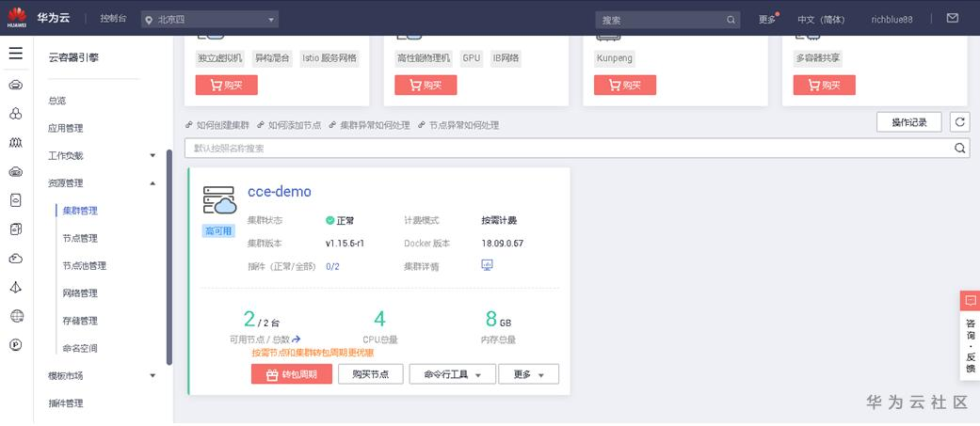Open 更多 in the top header bar

coord(767,20)
